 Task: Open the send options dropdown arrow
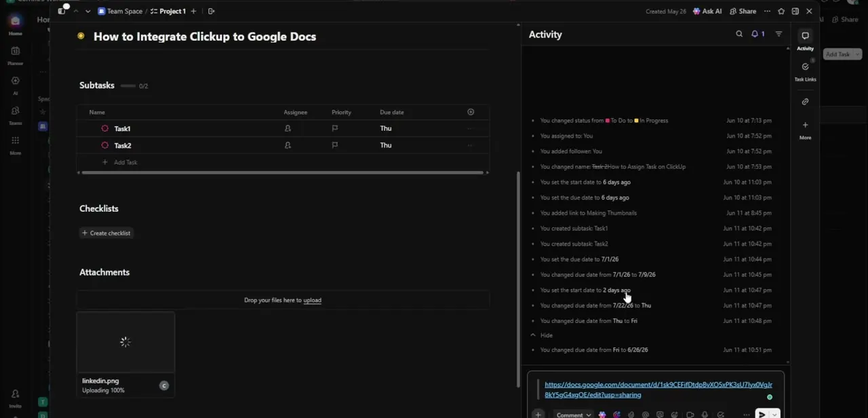(774, 415)
